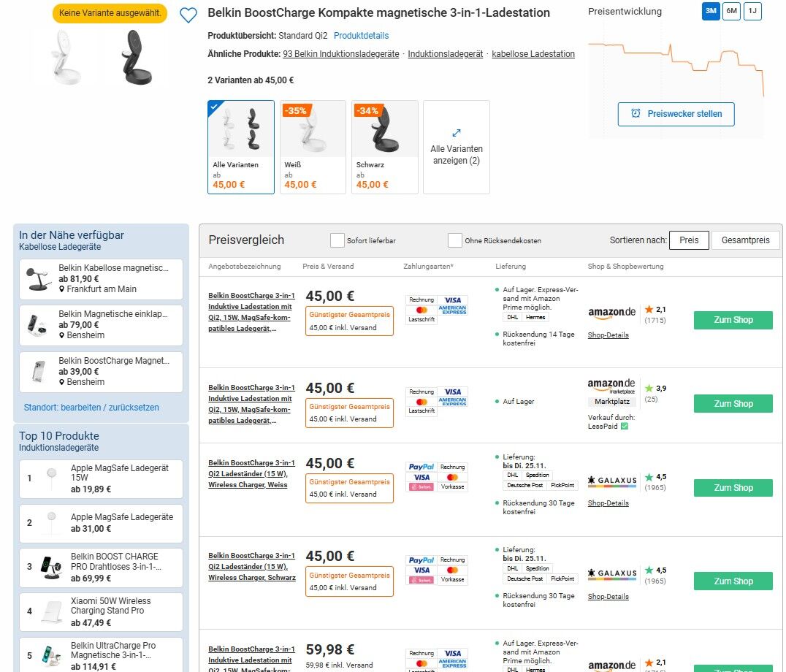
Task: Switch price history to 1J
Action: [752, 11]
